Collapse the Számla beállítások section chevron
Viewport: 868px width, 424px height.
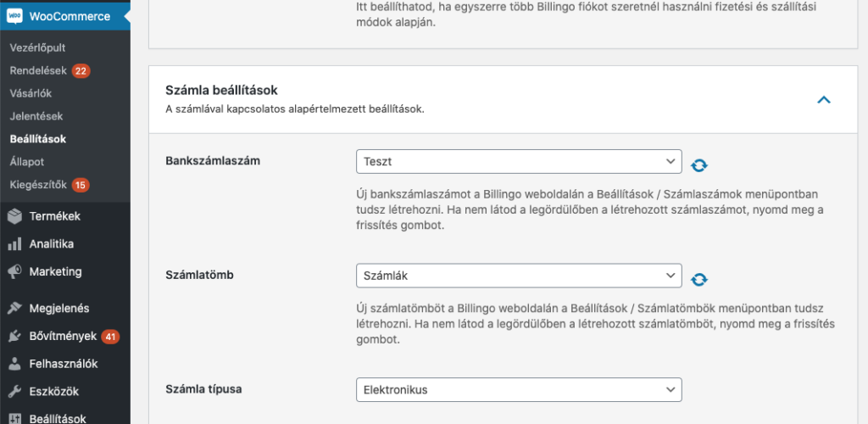pyautogui.click(x=824, y=99)
